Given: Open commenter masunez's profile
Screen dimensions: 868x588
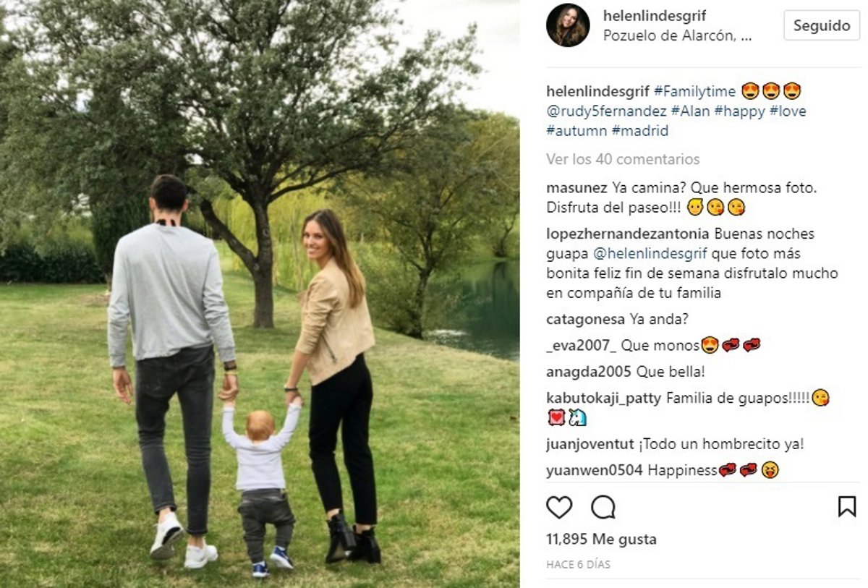Looking at the screenshot, I should (x=576, y=188).
